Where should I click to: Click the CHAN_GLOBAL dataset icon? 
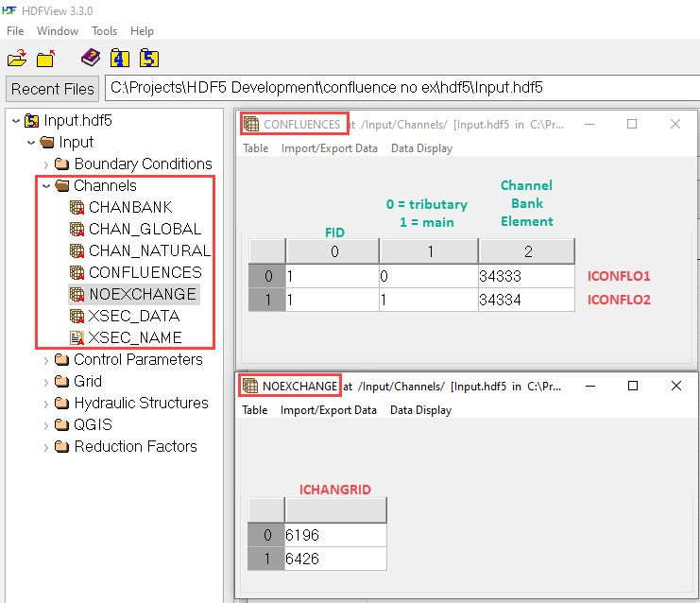coord(77,229)
